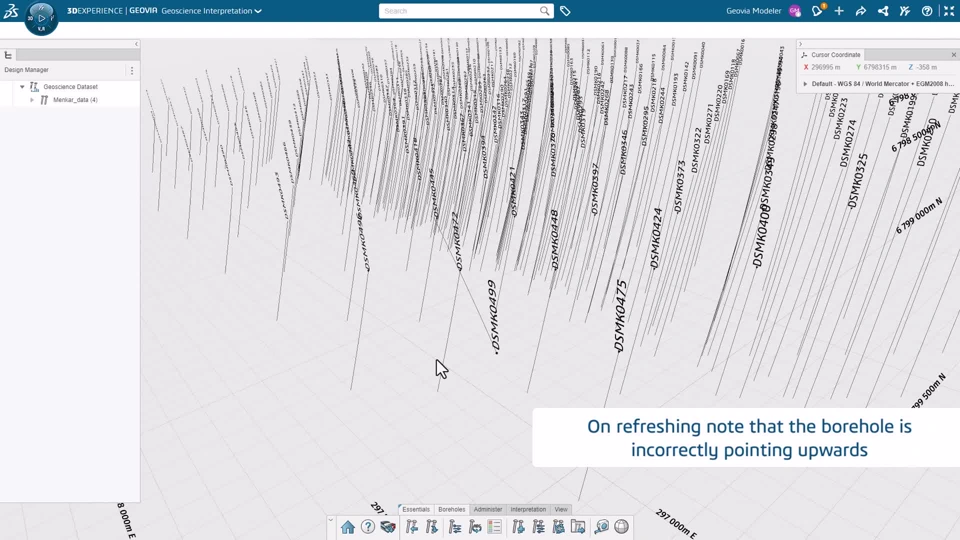The height and width of the screenshot is (540, 960).
Task: Toggle fullscreen with the header arrows icon
Action: [949, 11]
